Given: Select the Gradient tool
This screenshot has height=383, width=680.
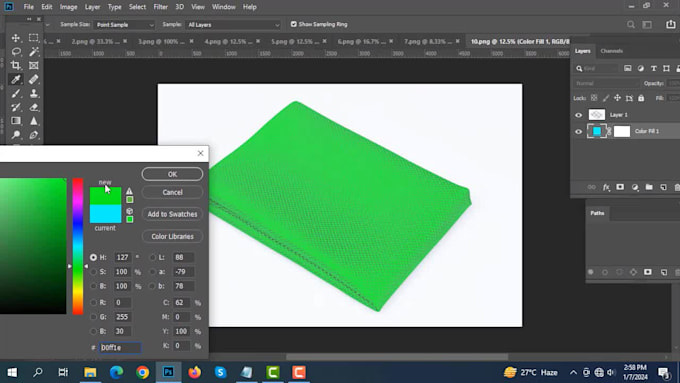Looking at the screenshot, I should pyautogui.click(x=16, y=121).
